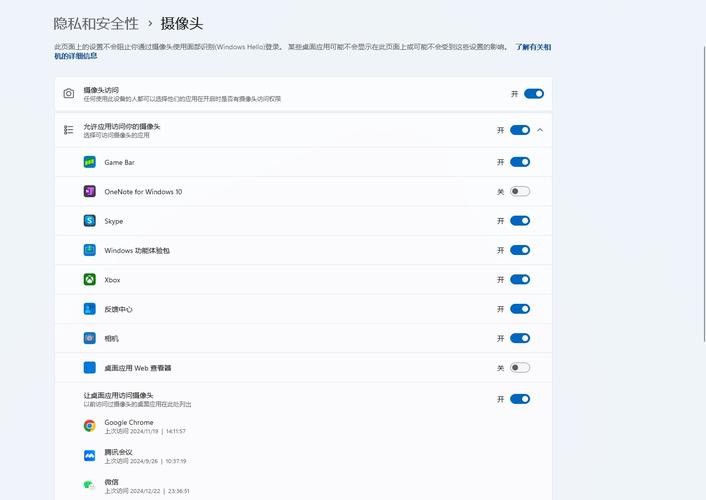Click the Game Bar app icon
This screenshot has height=500, width=706.
[x=90, y=162]
